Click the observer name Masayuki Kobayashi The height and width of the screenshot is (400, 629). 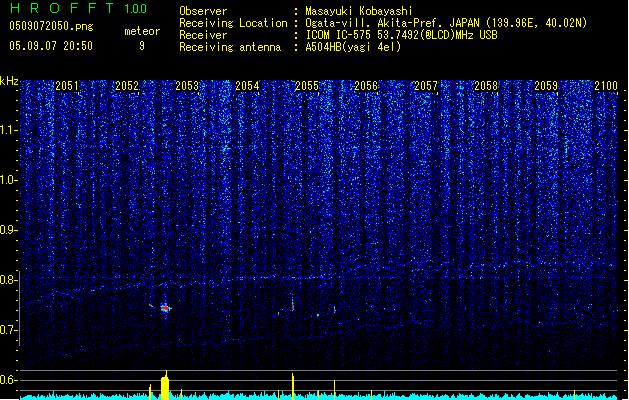click(x=359, y=11)
